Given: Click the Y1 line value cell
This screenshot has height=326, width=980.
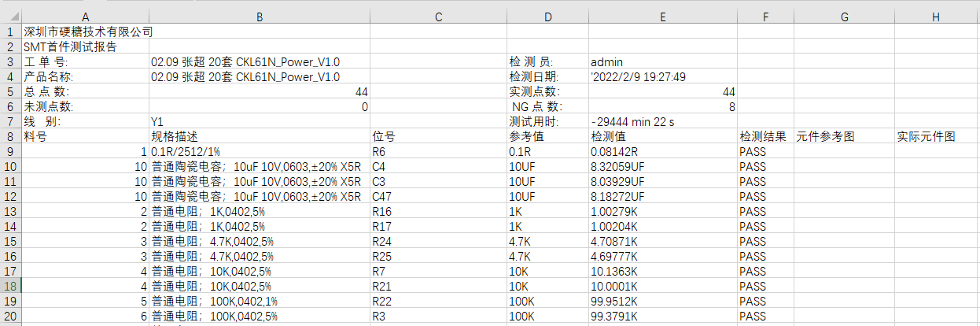Looking at the screenshot, I should pyautogui.click(x=260, y=122).
